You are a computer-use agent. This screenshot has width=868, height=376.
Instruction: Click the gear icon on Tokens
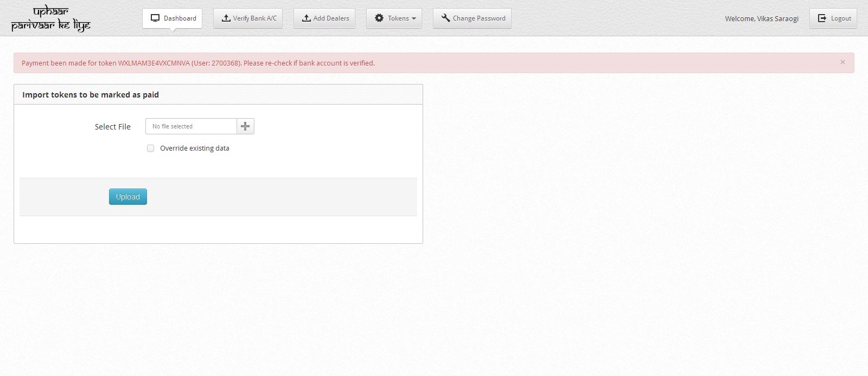click(379, 18)
